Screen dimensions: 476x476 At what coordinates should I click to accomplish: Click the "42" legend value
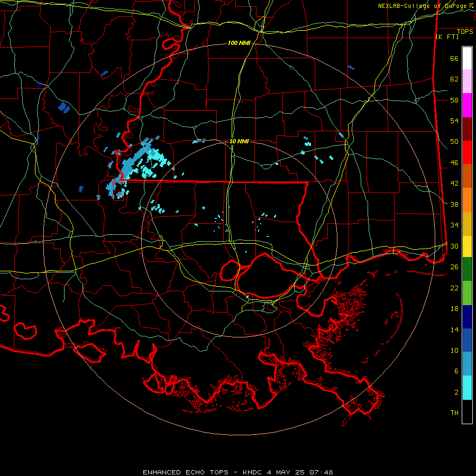click(x=454, y=184)
